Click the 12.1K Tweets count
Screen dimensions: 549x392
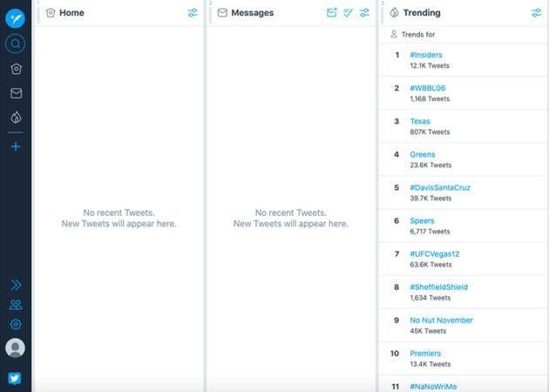point(430,66)
